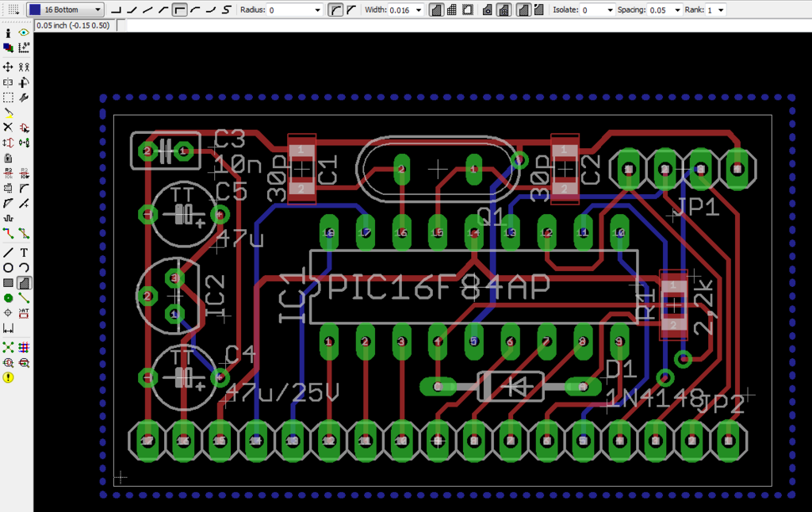Image resolution: width=812 pixels, height=512 pixels.
Task: Select the Arc tool
Action: [24, 268]
